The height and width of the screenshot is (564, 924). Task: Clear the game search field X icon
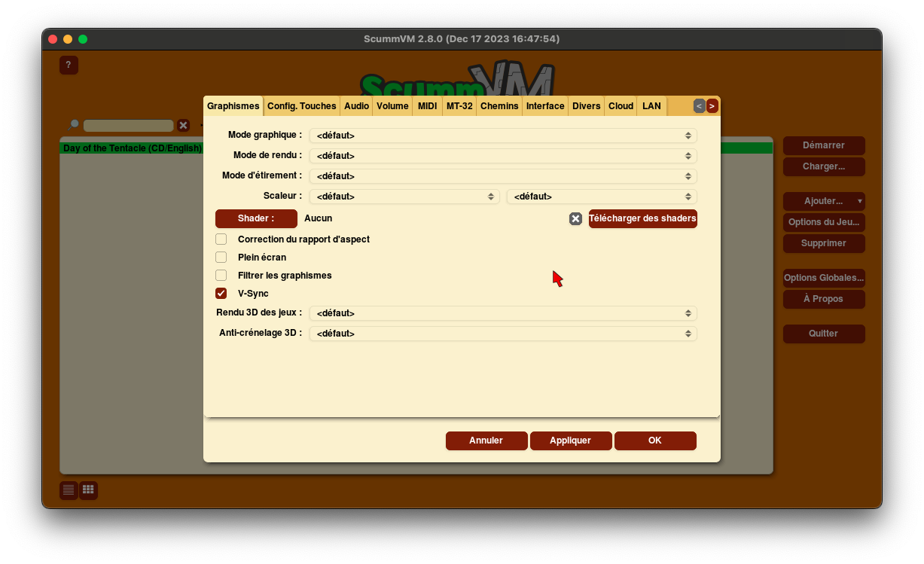click(x=183, y=125)
